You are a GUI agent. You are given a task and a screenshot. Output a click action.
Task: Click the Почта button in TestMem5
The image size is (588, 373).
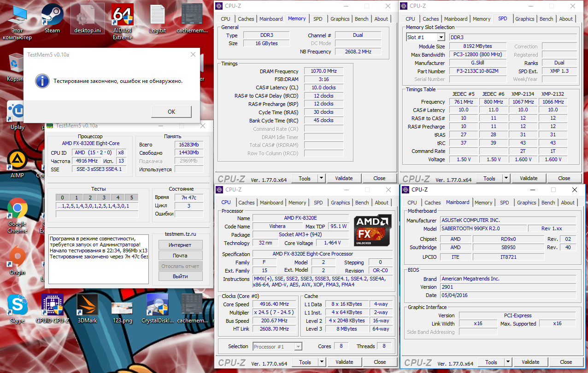point(180,256)
